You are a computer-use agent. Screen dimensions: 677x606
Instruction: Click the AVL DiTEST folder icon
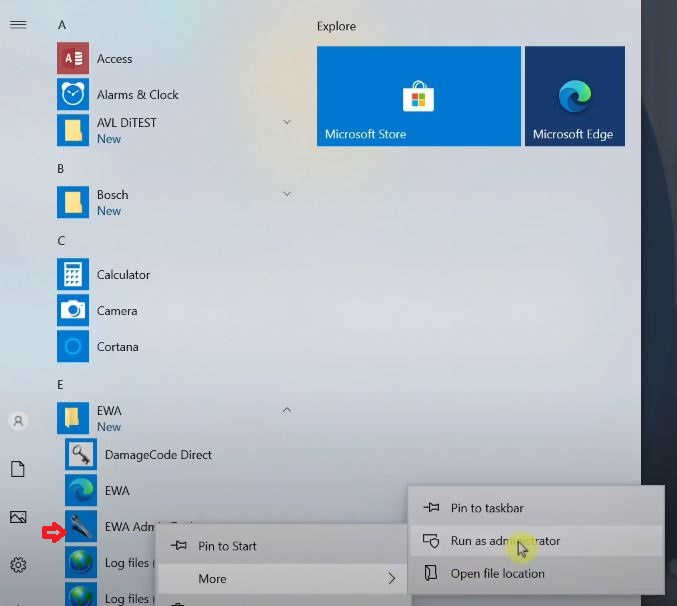pos(73,130)
